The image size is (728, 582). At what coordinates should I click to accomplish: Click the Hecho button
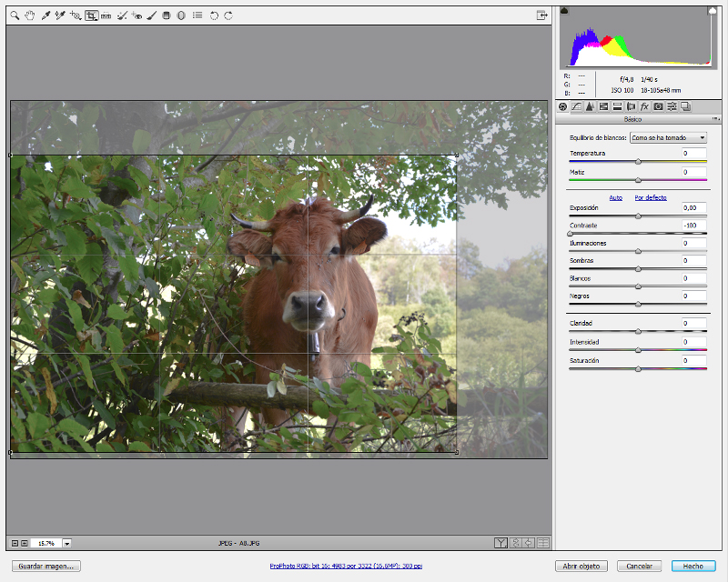click(x=693, y=567)
